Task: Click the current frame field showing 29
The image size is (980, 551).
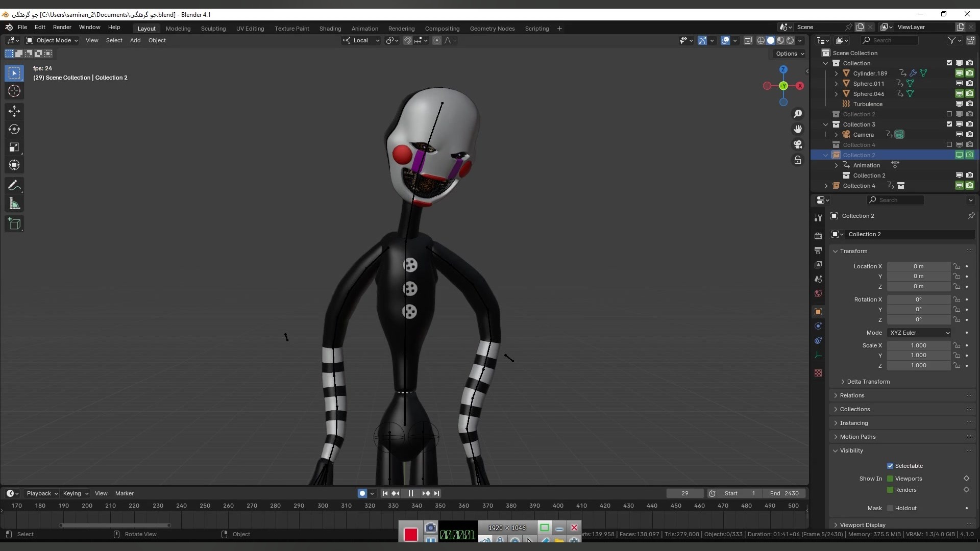Action: [x=684, y=493]
